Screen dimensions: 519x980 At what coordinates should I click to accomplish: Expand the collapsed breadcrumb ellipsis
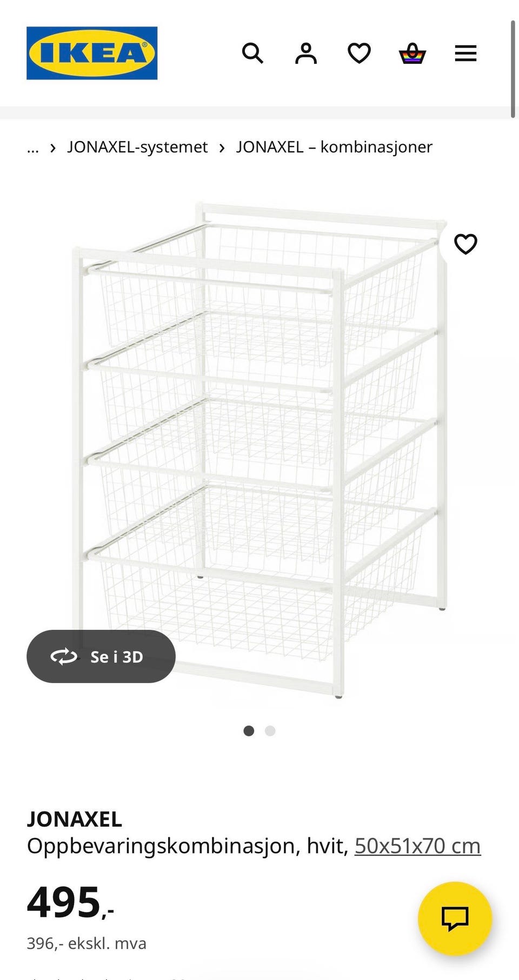coord(33,147)
